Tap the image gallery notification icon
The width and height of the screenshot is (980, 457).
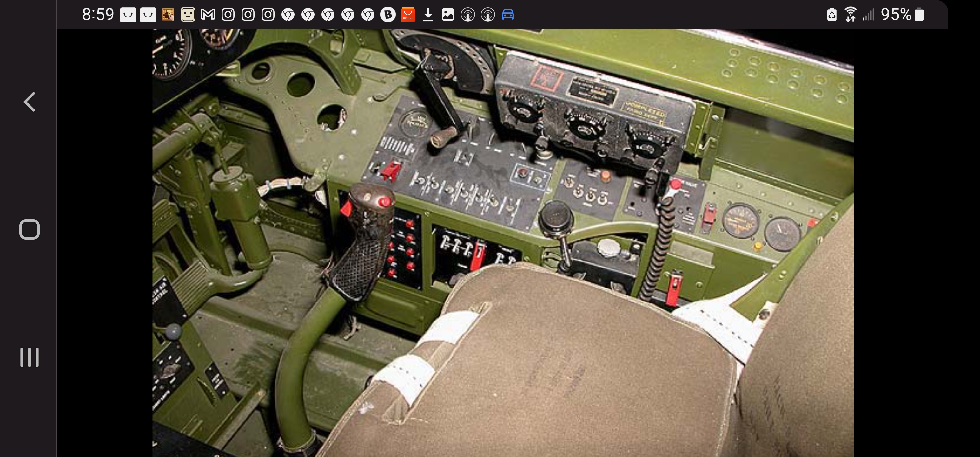point(448,15)
